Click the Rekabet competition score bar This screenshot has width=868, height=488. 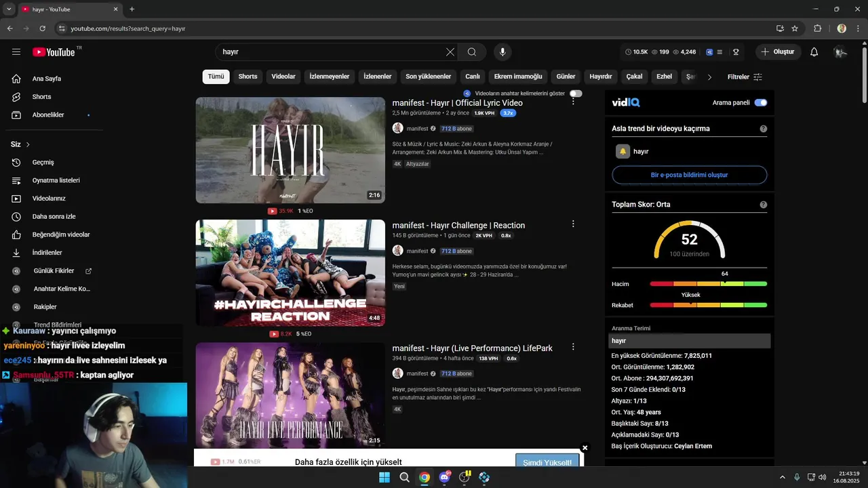coord(708,305)
